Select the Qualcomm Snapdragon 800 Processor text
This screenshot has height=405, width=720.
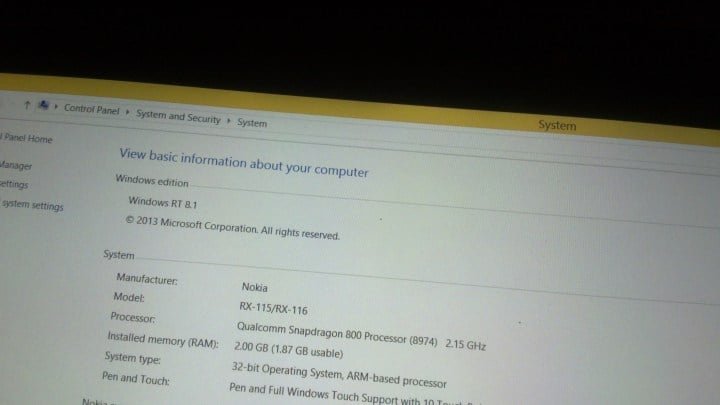coord(337,333)
